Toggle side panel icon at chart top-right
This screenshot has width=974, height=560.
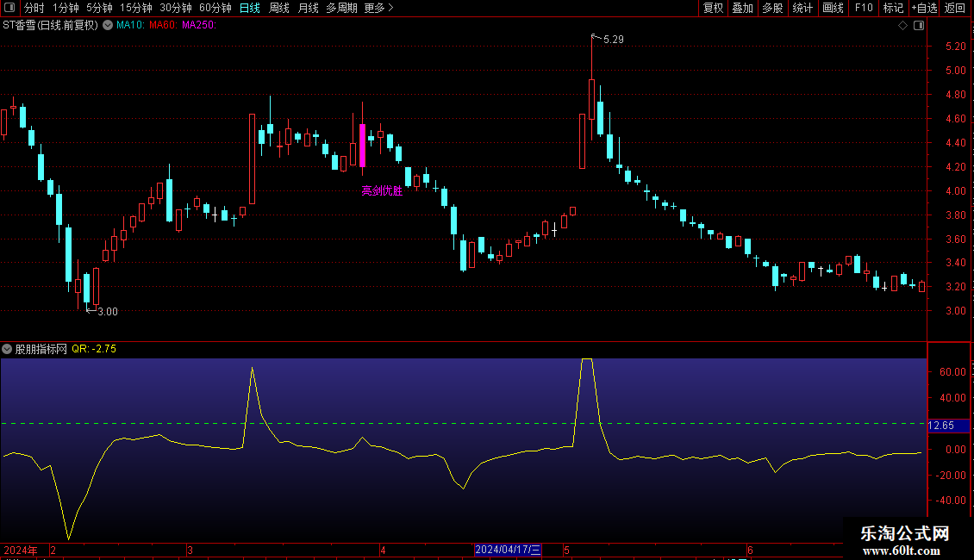919,26
